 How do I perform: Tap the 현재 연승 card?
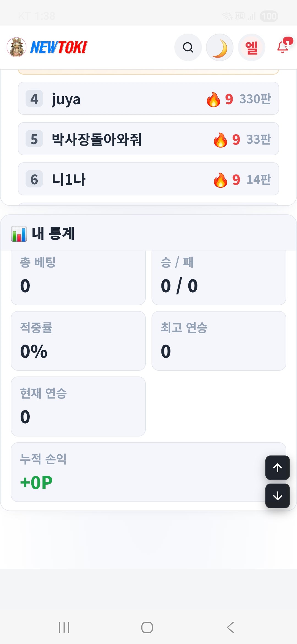[78, 406]
